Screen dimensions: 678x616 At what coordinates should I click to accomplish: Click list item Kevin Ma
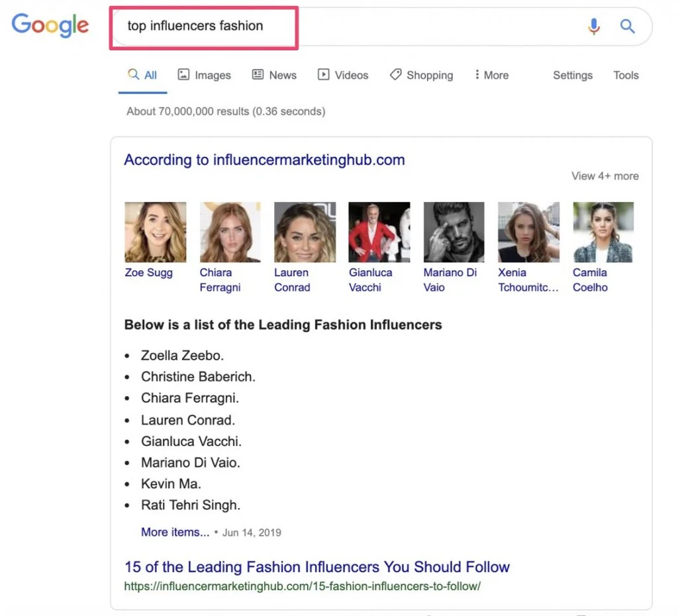click(x=171, y=484)
